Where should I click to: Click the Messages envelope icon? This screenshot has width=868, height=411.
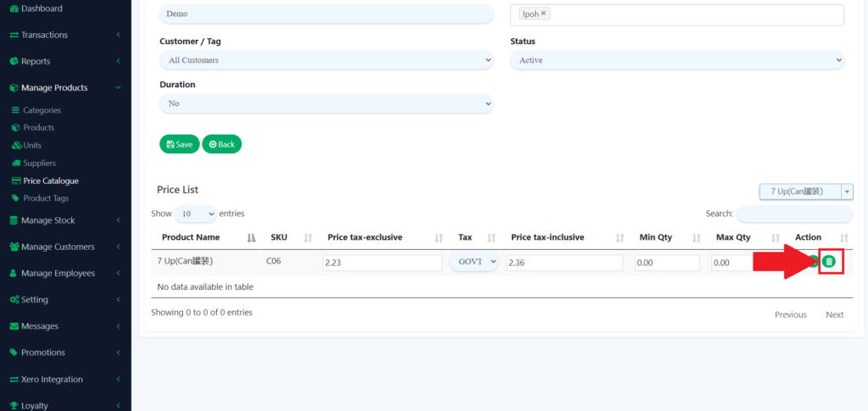pyautogui.click(x=14, y=326)
